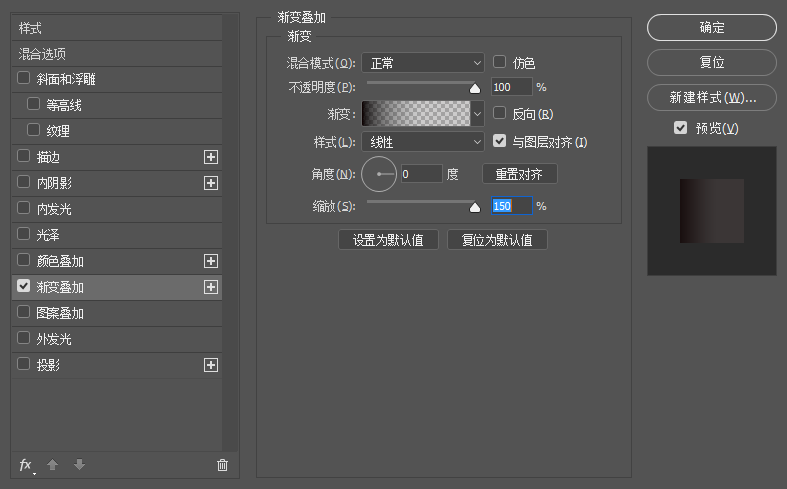Click the 复位为默认值 button
787x489 pixels.
click(497, 240)
